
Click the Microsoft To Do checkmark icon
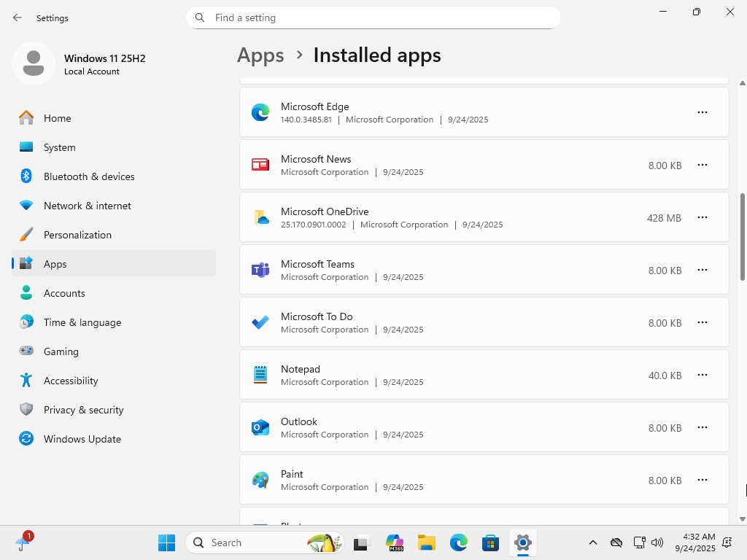[x=260, y=322]
